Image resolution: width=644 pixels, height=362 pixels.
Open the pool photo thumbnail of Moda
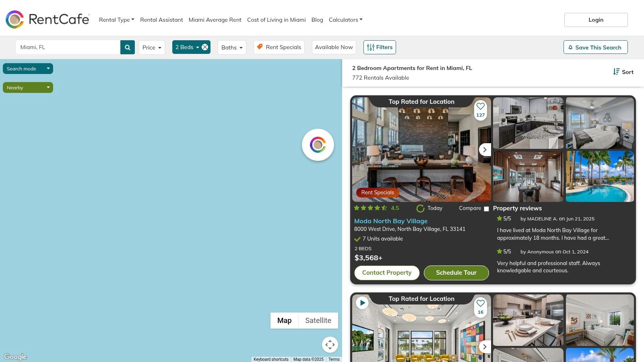point(600,176)
